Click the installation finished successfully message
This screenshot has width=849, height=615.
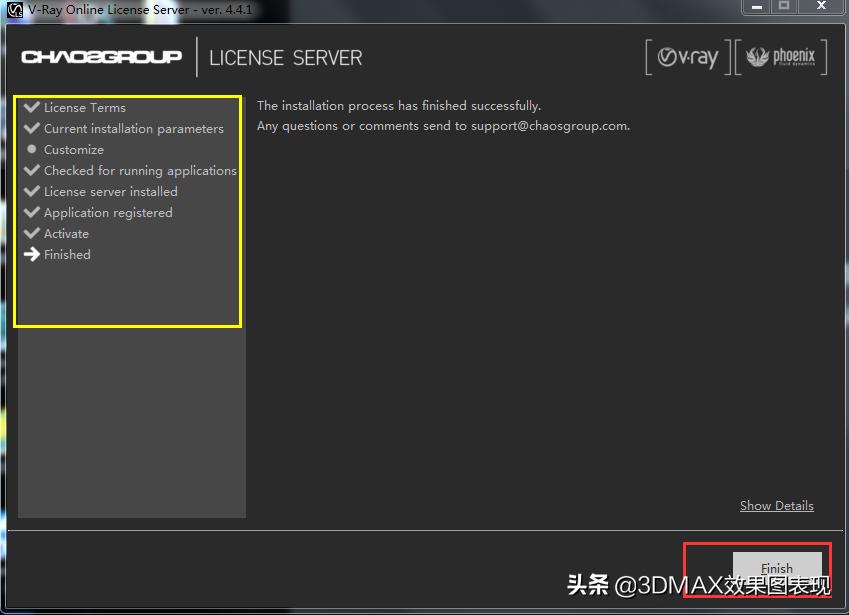[x=399, y=106]
